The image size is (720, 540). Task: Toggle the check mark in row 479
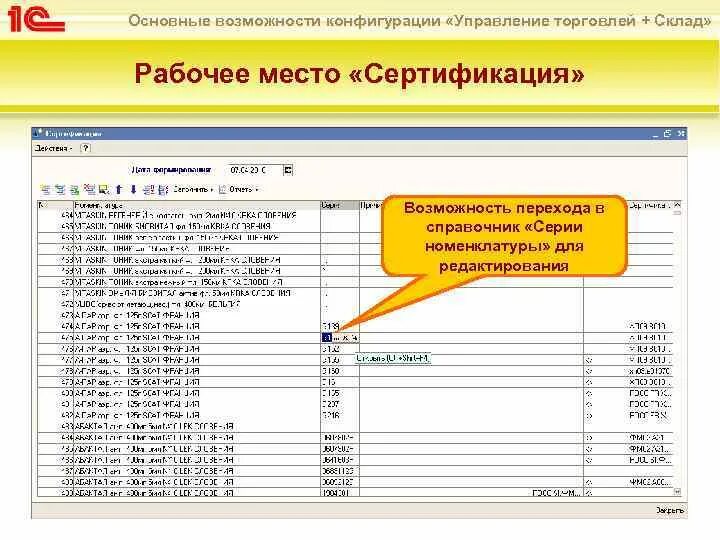590,382
